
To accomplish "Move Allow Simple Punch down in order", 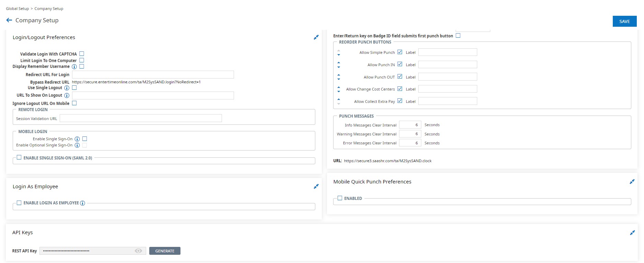I will click(339, 55).
